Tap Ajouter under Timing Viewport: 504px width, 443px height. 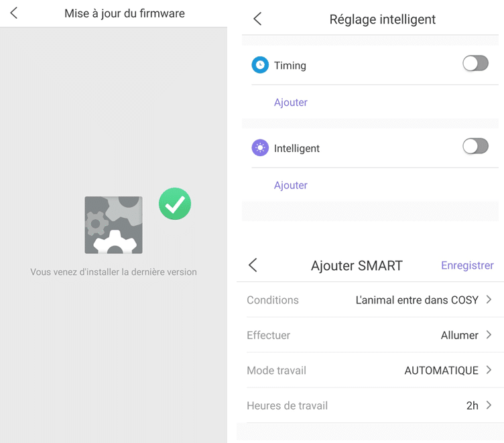[x=291, y=103]
